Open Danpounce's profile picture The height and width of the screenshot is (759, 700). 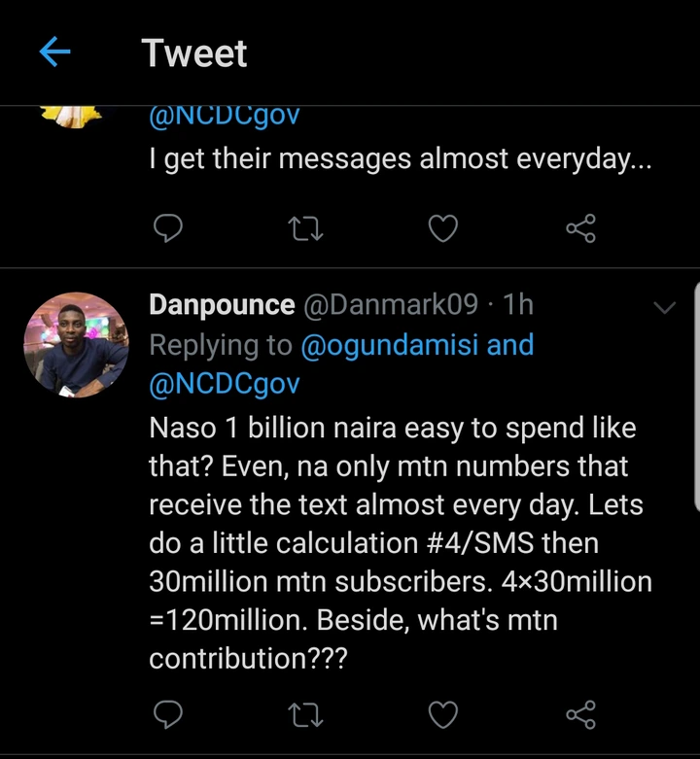76,345
